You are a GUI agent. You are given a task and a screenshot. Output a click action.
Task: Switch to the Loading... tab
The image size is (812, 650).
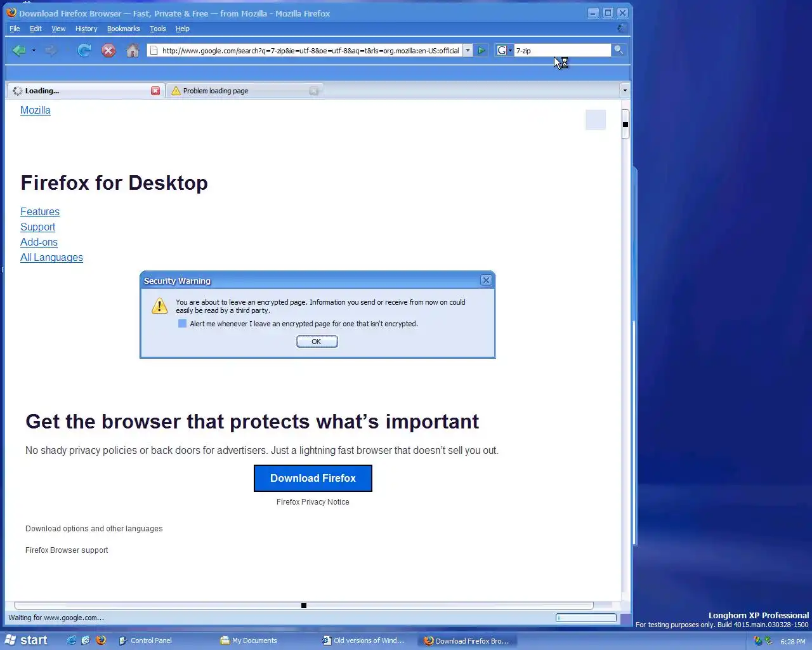pos(86,91)
